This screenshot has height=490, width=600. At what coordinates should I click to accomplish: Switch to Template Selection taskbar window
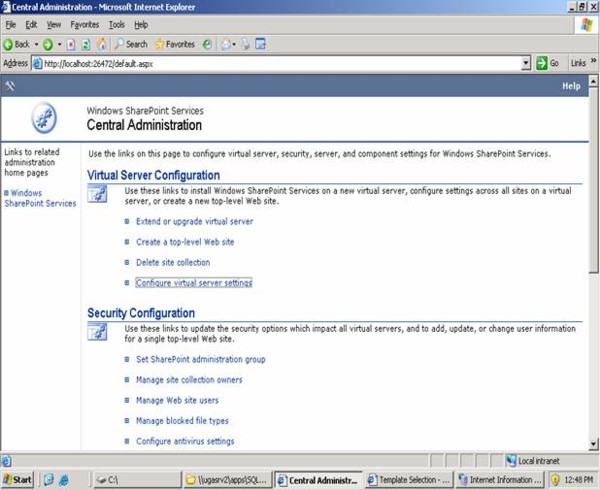pos(409,480)
